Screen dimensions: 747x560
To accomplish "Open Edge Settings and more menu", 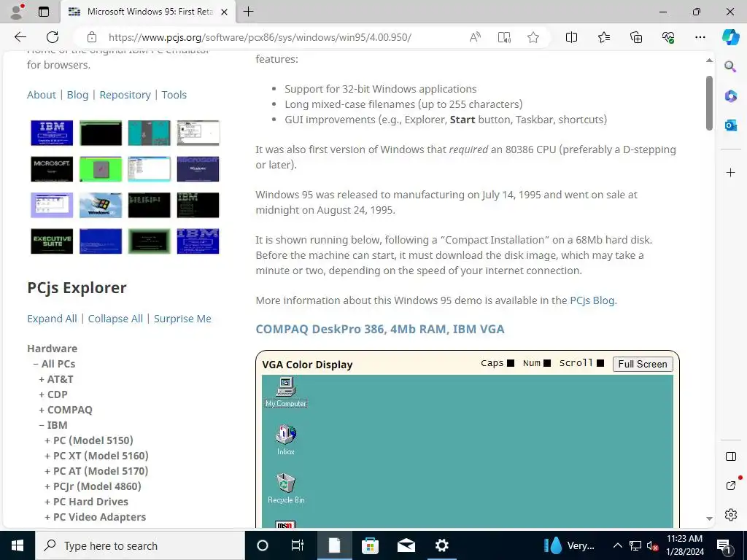I will (700, 37).
